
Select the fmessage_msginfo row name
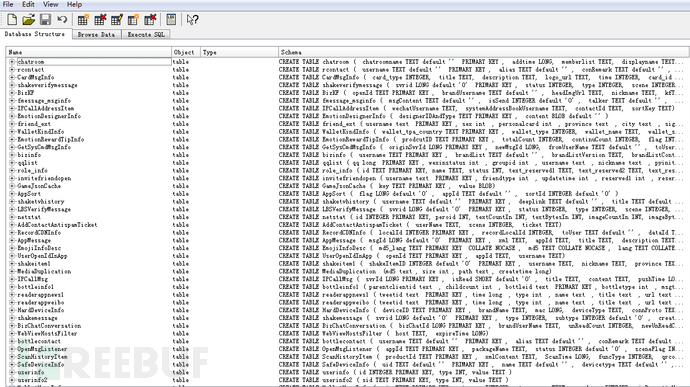point(44,101)
